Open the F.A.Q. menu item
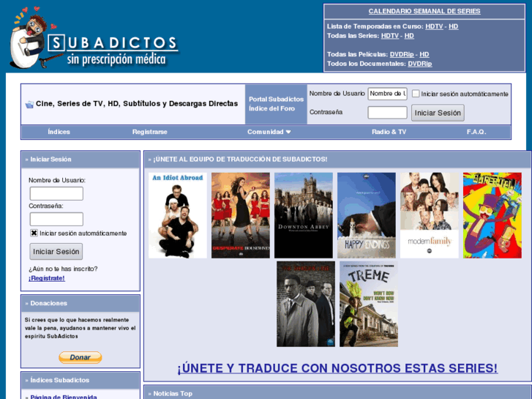This screenshot has height=399, width=532. (476, 132)
